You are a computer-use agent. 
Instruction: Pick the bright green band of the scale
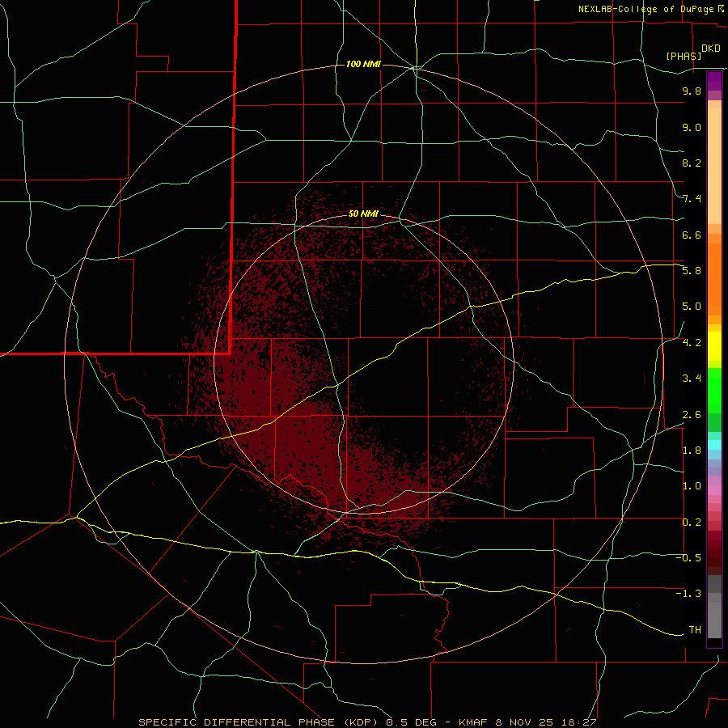[x=714, y=390]
